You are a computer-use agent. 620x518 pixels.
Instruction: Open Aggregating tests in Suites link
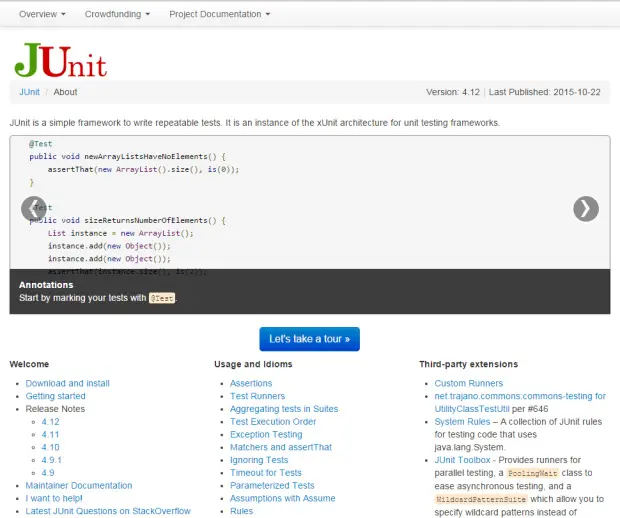(284, 409)
